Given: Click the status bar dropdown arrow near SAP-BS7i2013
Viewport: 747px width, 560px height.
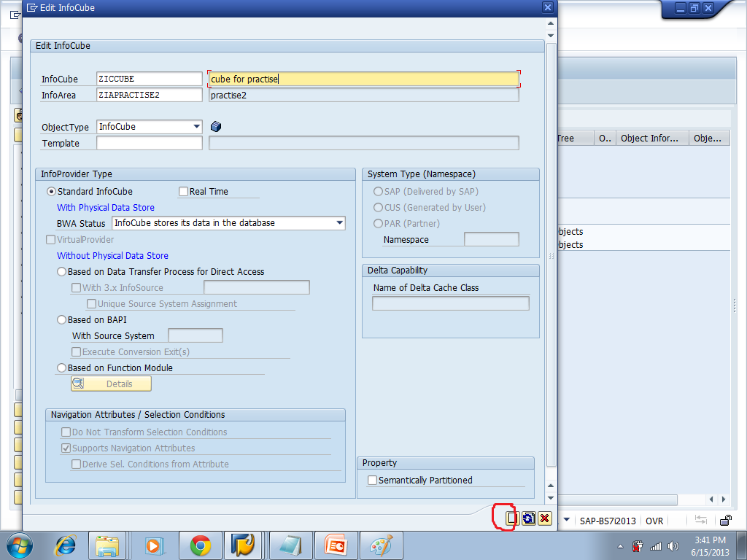Looking at the screenshot, I should point(566,521).
